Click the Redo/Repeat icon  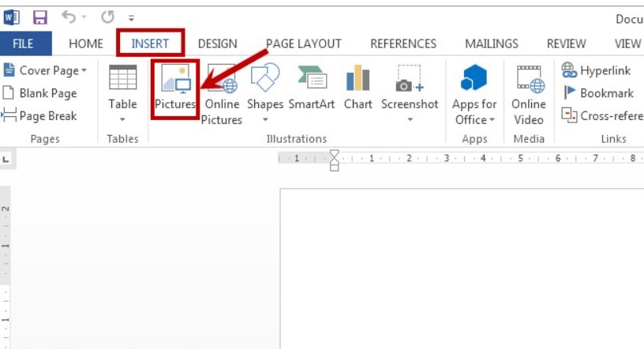[x=107, y=16]
